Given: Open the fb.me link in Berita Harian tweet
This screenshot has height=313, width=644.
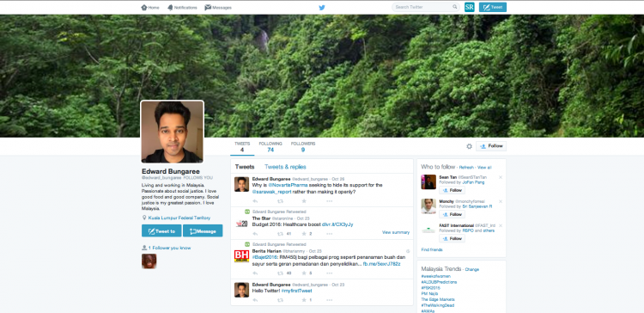Looking at the screenshot, I should (x=381, y=264).
